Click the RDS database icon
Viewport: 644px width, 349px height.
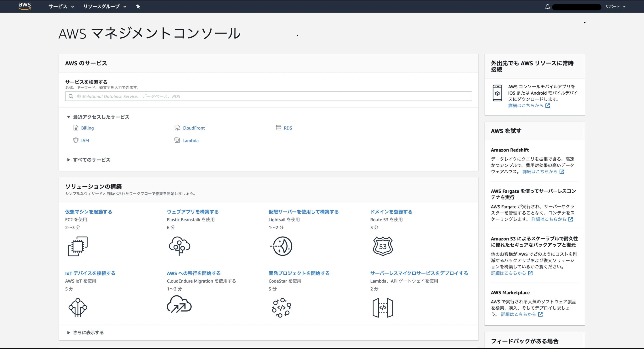278,128
